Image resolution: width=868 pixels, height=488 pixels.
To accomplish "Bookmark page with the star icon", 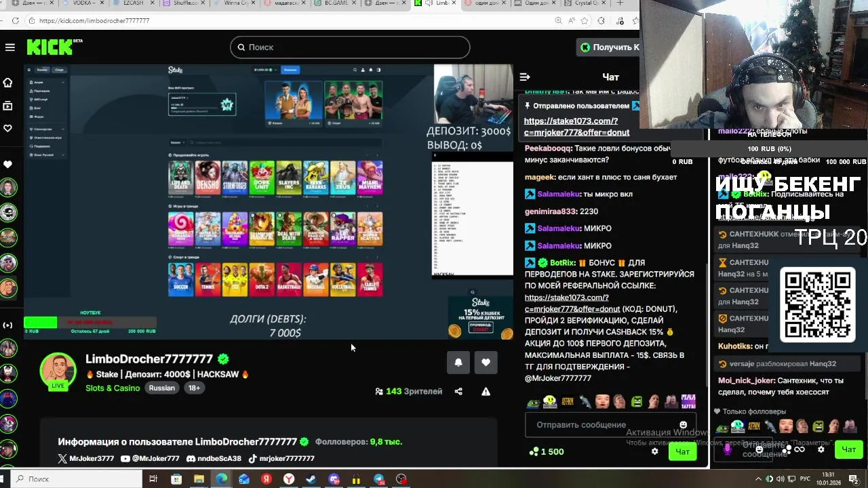I will (584, 20).
